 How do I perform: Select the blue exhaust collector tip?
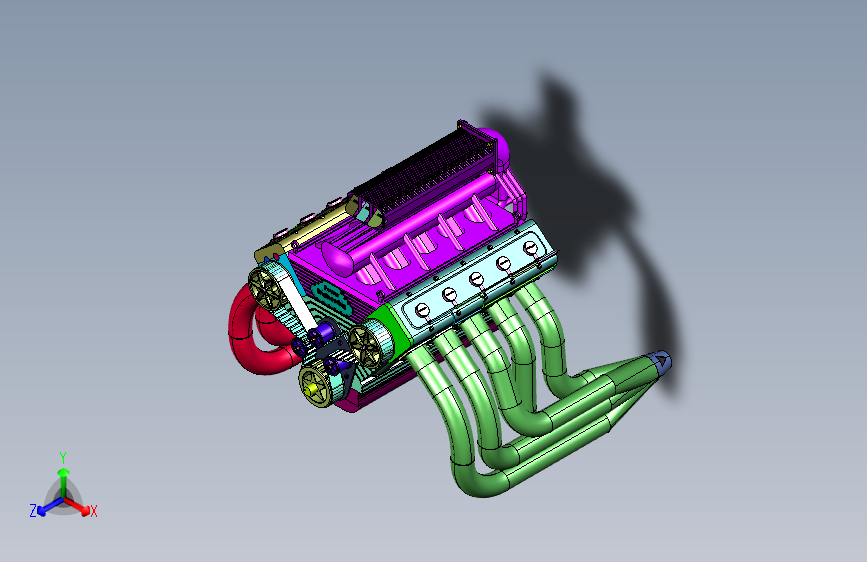[661, 361]
